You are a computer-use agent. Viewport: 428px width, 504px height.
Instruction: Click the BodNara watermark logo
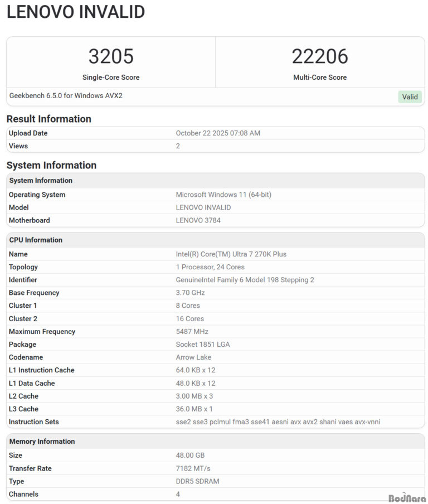[406, 498]
